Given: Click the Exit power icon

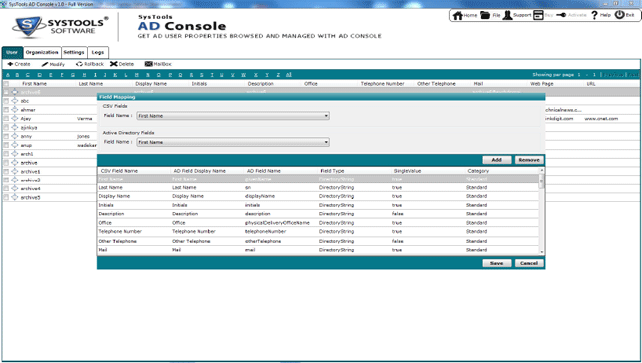Looking at the screenshot, I should click(619, 15).
